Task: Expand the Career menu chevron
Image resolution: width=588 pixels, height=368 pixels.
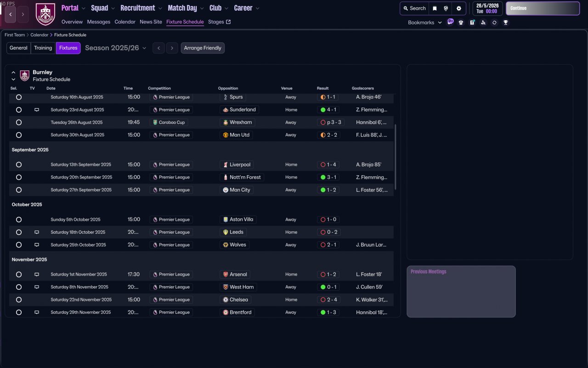Action: [257, 8]
